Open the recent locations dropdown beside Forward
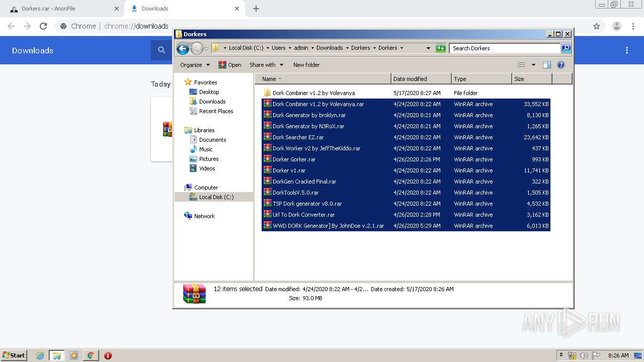This screenshot has width=644, height=362. click(x=206, y=48)
